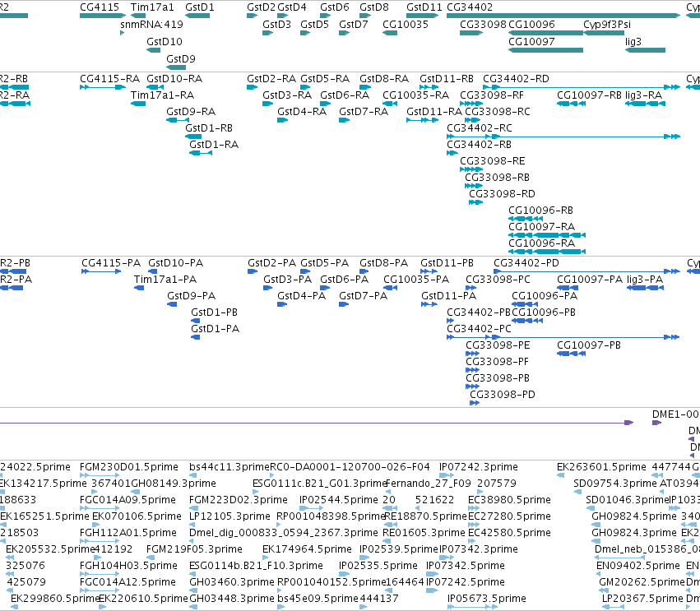The height and width of the screenshot is (611, 700).
Task: Open the GstD6 gene label
Action: (335, 7)
